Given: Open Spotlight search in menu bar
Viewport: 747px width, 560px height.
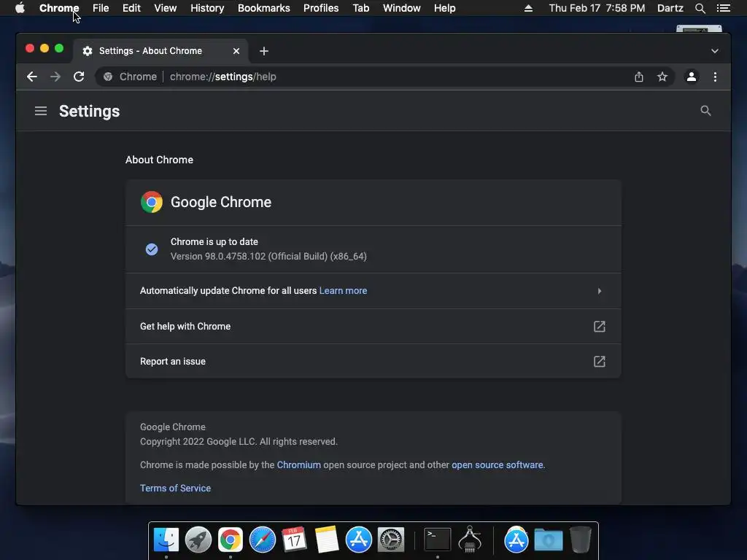Looking at the screenshot, I should coord(700,8).
